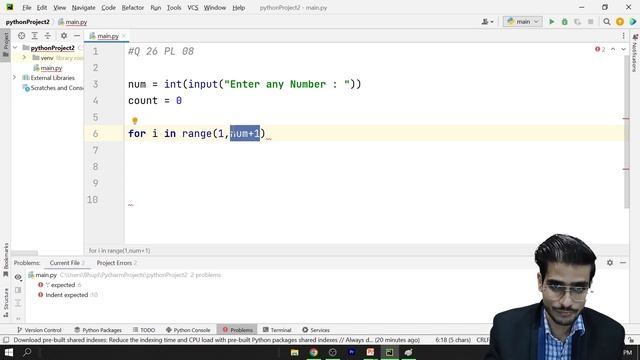Hide the Problems tool window

coord(623,263)
